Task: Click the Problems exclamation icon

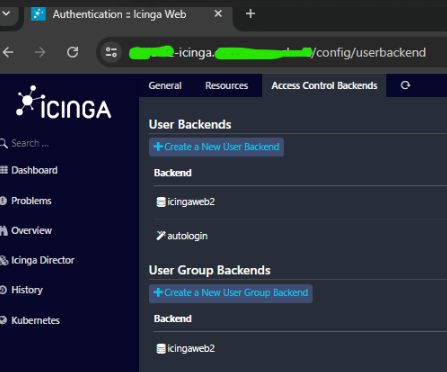Action: [3, 201]
